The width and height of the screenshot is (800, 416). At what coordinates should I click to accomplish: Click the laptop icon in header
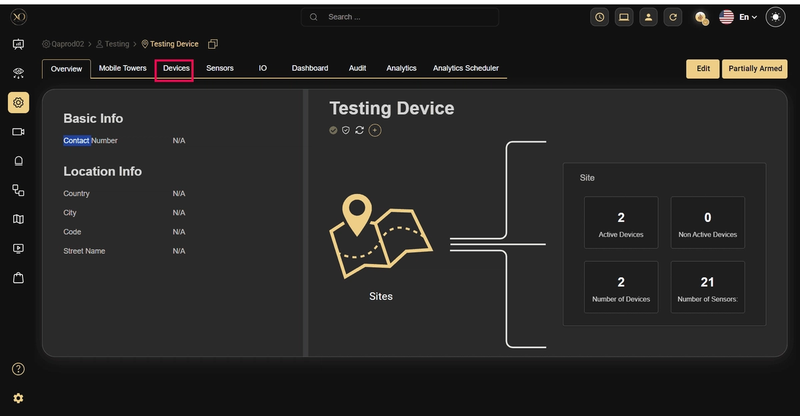pyautogui.click(x=624, y=17)
